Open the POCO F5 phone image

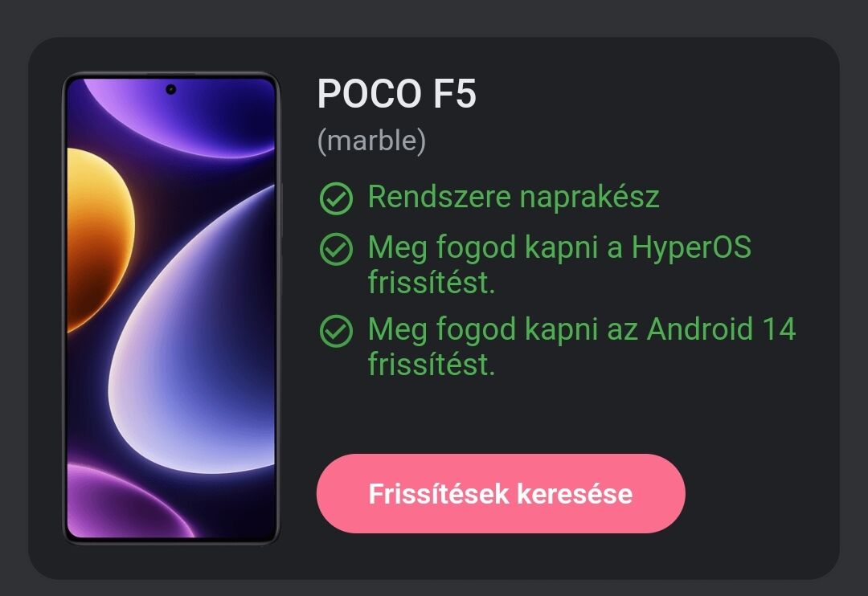pyautogui.click(x=171, y=309)
